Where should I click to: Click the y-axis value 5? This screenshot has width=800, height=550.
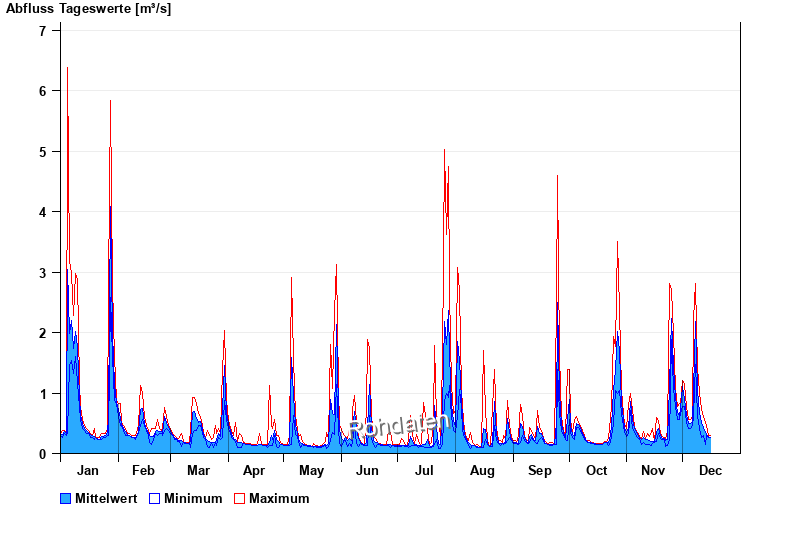(43, 152)
